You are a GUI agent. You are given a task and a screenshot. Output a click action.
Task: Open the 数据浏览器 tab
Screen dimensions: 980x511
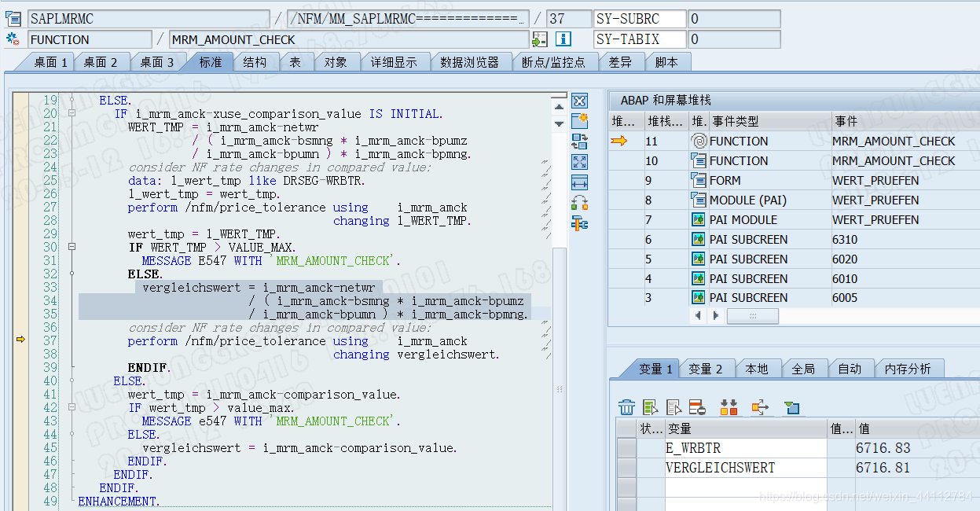470,62
